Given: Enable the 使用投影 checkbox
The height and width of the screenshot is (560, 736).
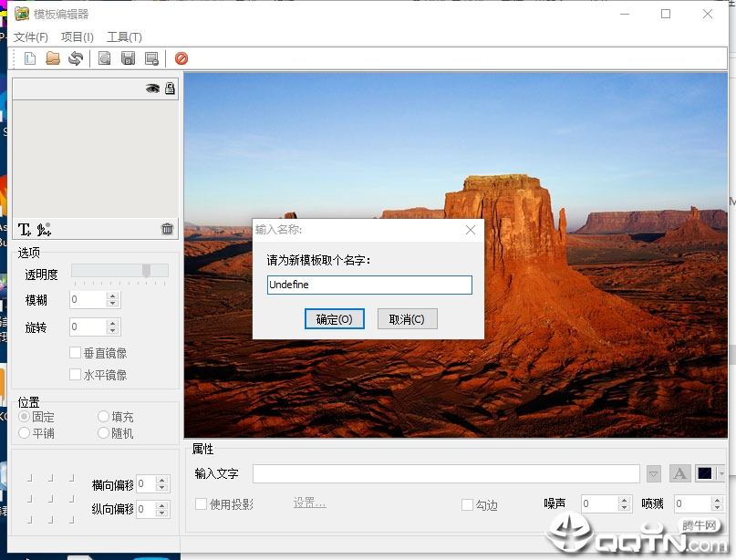Looking at the screenshot, I should click(x=201, y=504).
